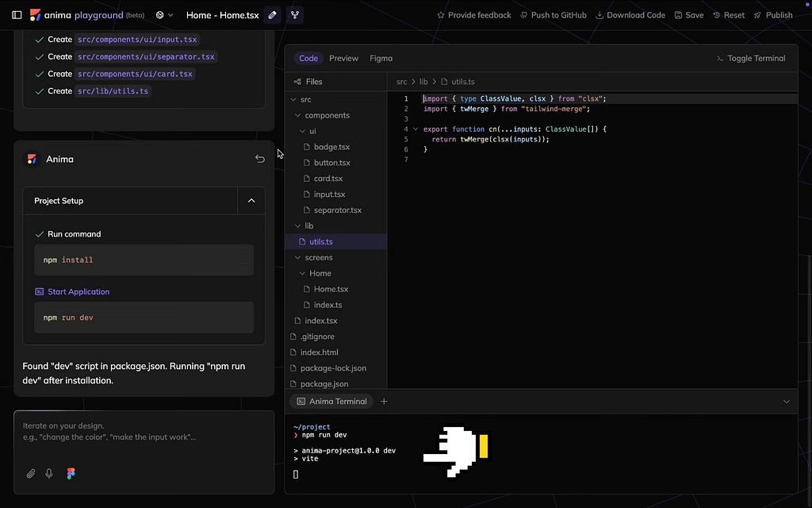Image resolution: width=812 pixels, height=508 pixels.
Task: Switch to the Preview tab
Action: pos(344,58)
